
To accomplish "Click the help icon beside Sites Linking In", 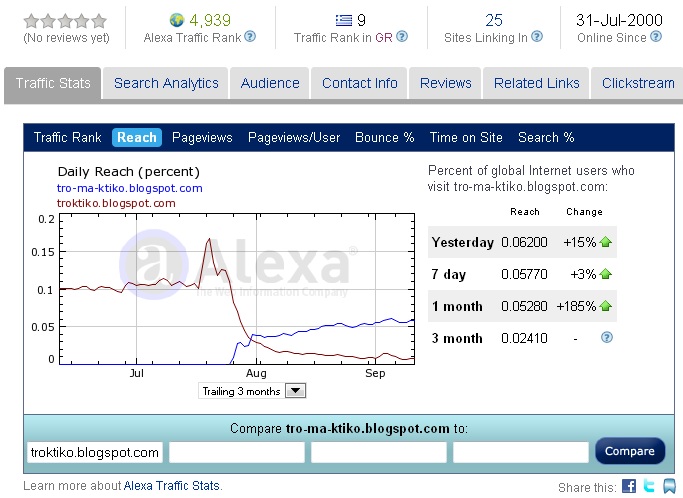I will [537, 37].
